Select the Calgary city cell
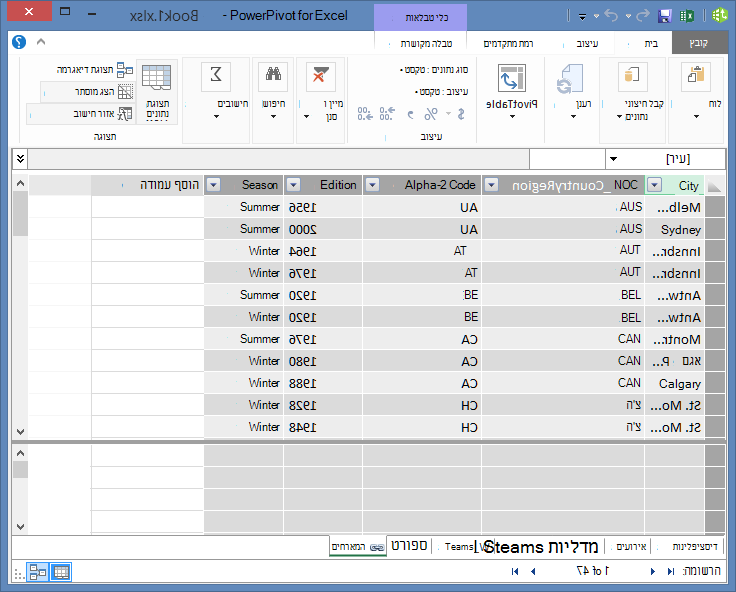 (x=675, y=384)
